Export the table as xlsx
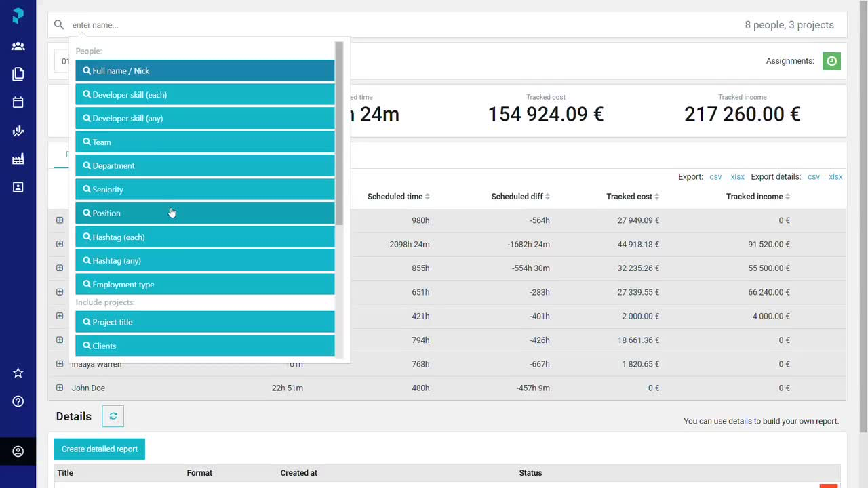Image resolution: width=868 pixels, height=488 pixels. (738, 177)
